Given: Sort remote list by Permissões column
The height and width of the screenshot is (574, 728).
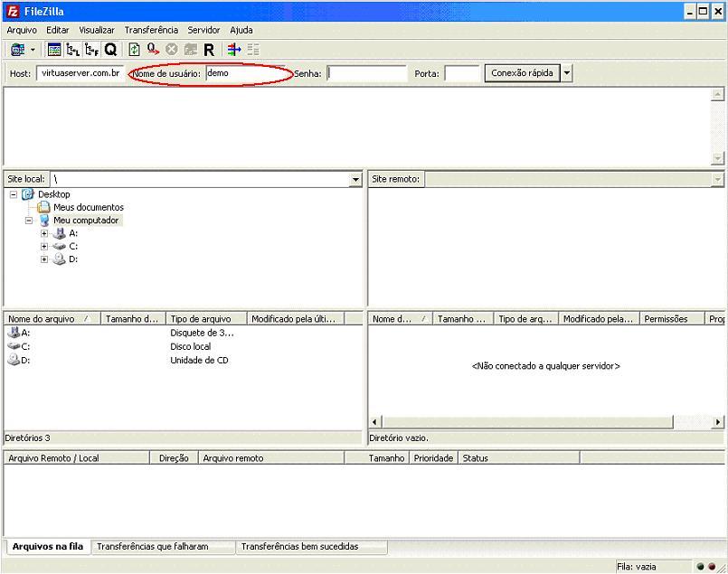Looking at the screenshot, I should click(x=672, y=319).
